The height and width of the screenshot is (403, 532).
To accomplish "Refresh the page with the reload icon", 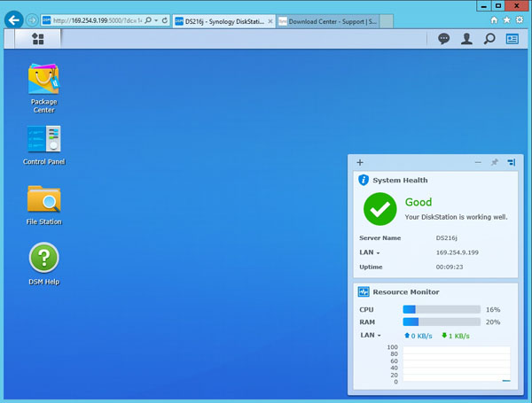I will click(x=165, y=20).
